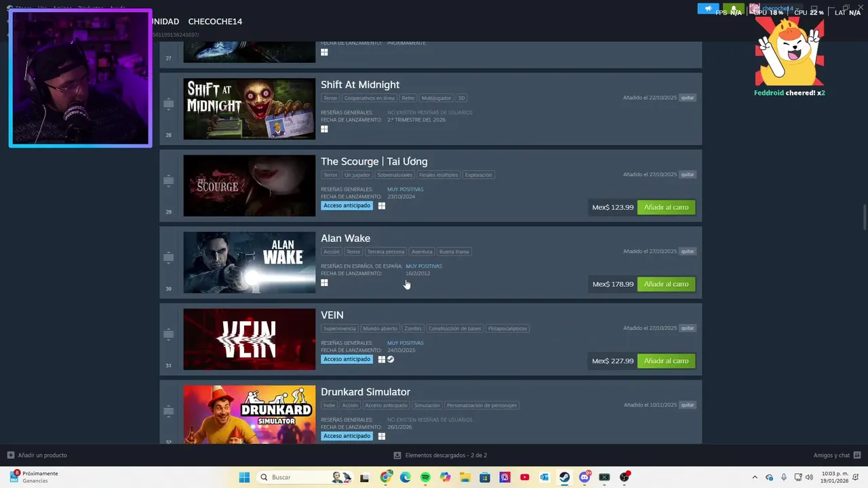Open Amigos y chat

(x=837, y=455)
